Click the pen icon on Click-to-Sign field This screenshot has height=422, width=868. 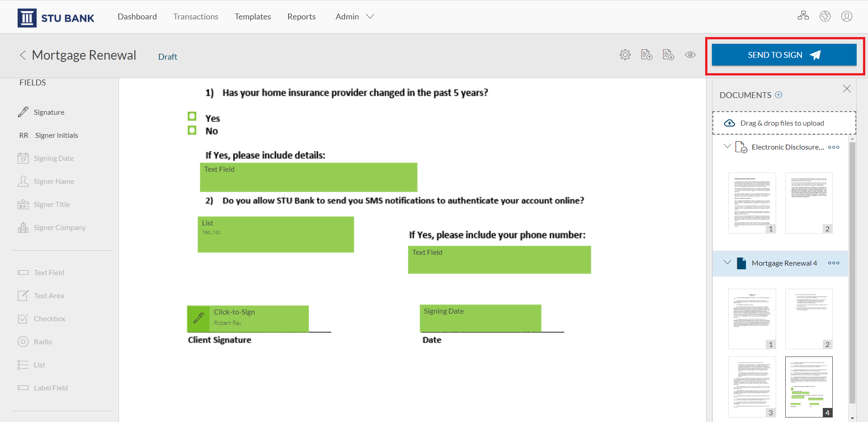pos(198,318)
